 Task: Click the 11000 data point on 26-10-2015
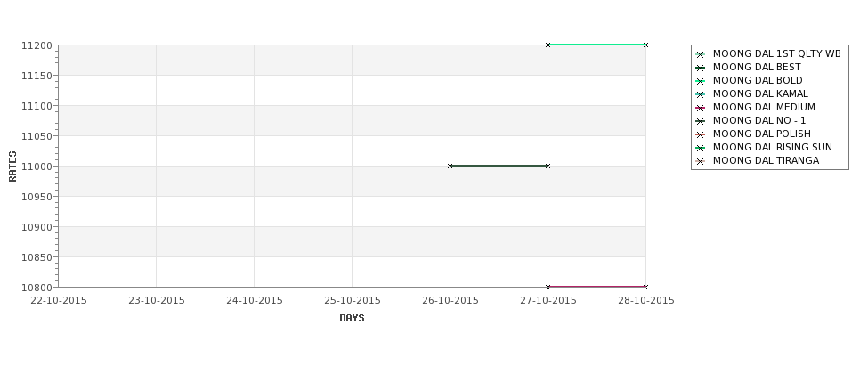click(x=450, y=166)
